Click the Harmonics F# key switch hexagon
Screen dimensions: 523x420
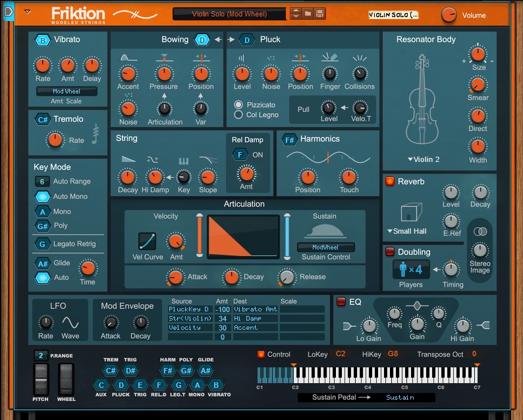click(x=289, y=140)
